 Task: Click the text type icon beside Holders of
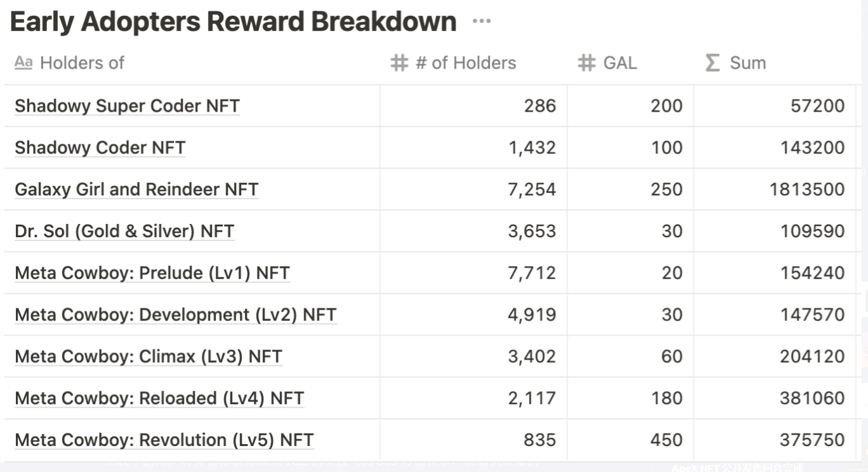point(23,63)
